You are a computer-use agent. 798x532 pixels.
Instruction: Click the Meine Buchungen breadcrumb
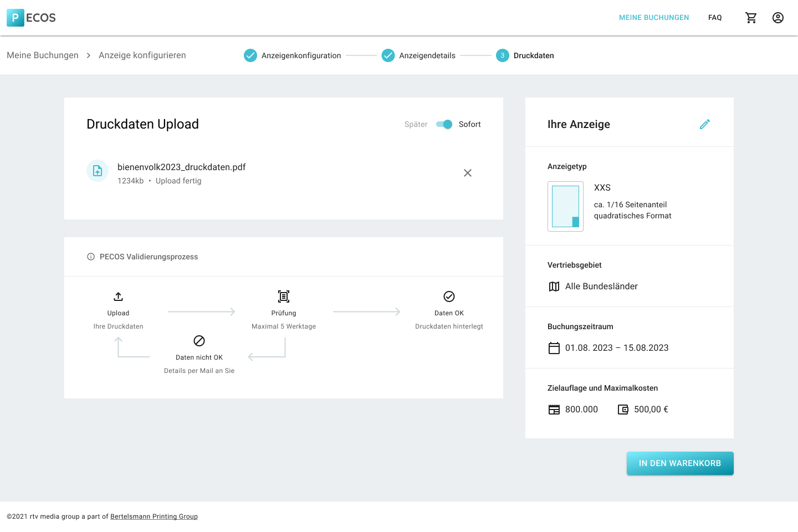pos(43,55)
